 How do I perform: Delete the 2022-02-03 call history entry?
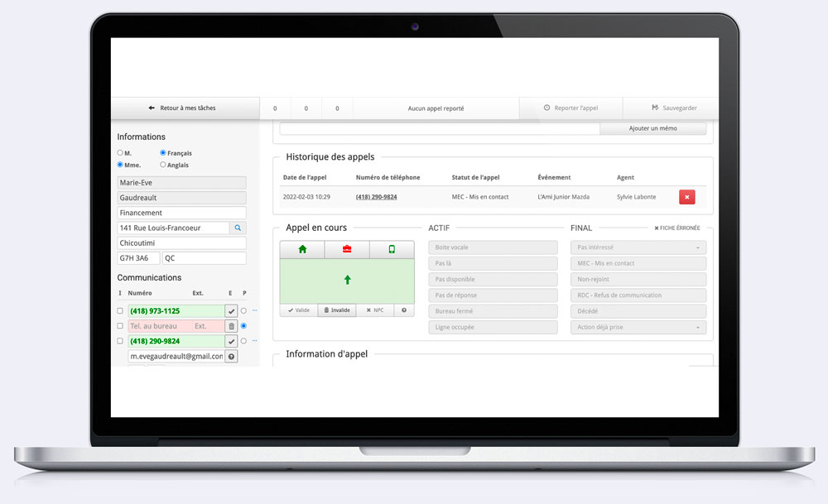[x=686, y=197]
